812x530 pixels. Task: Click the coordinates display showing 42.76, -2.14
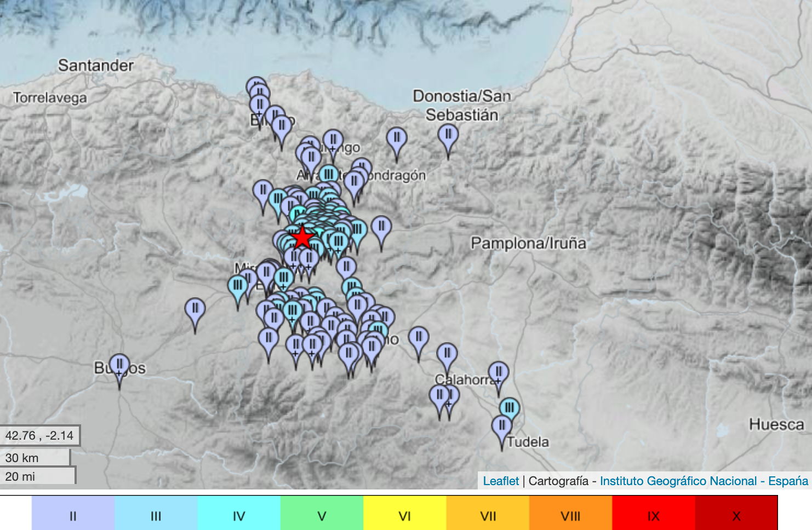(40, 436)
